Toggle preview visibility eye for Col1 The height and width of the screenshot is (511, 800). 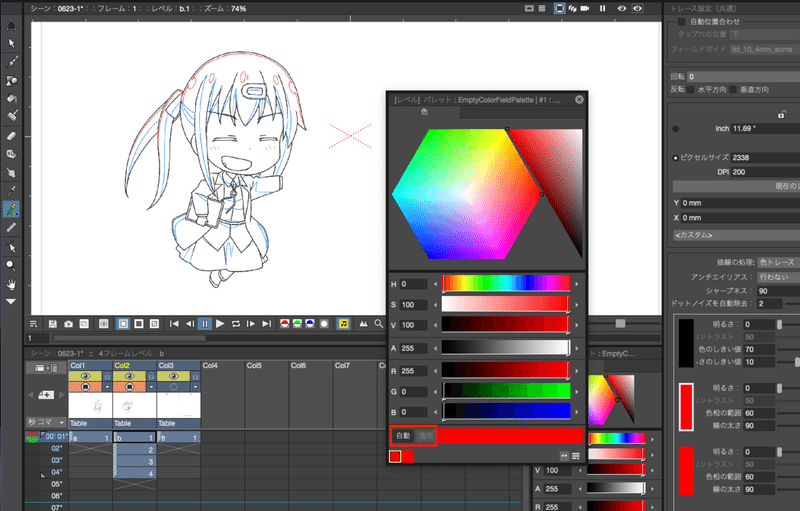tap(85, 376)
